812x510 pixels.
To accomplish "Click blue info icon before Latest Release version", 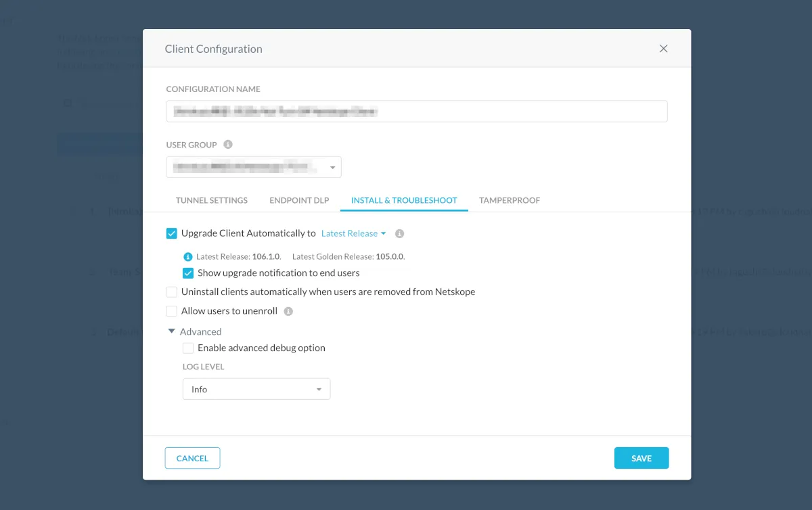I will 188,257.
